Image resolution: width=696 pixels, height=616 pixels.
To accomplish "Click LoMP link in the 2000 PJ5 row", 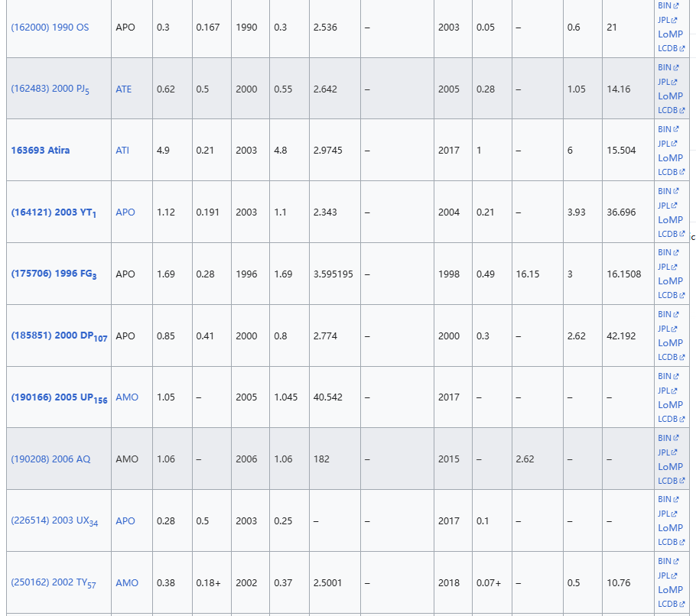I will tap(670, 96).
